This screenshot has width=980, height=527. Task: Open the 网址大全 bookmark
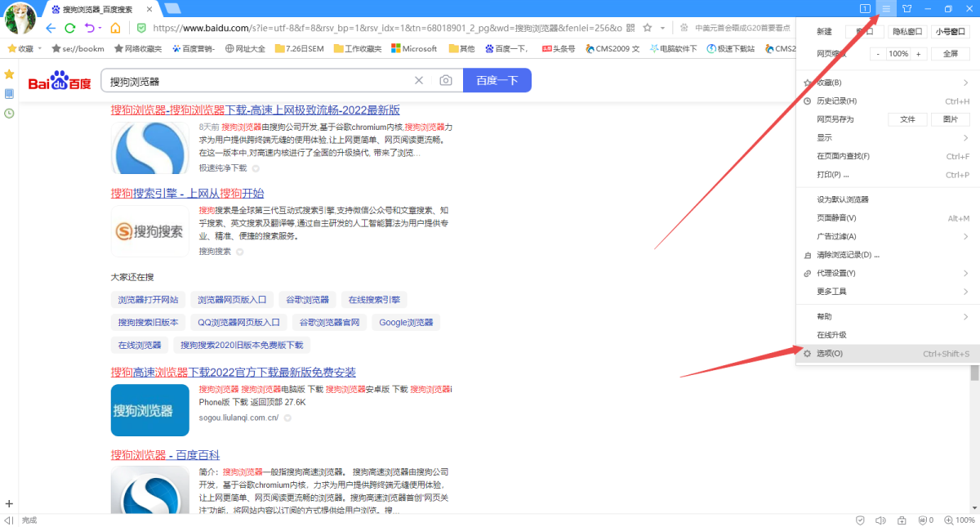coord(245,48)
